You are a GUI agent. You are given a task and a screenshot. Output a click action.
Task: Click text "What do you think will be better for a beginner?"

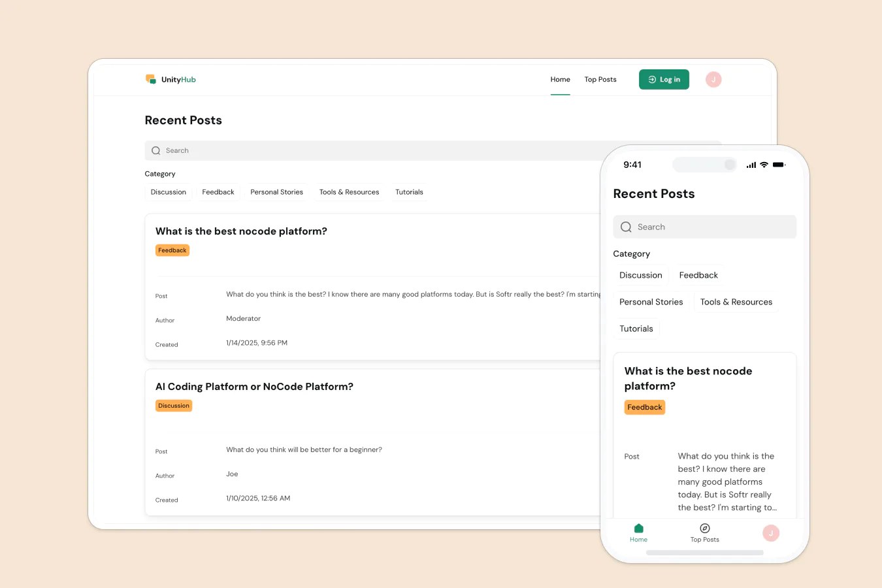(x=304, y=450)
